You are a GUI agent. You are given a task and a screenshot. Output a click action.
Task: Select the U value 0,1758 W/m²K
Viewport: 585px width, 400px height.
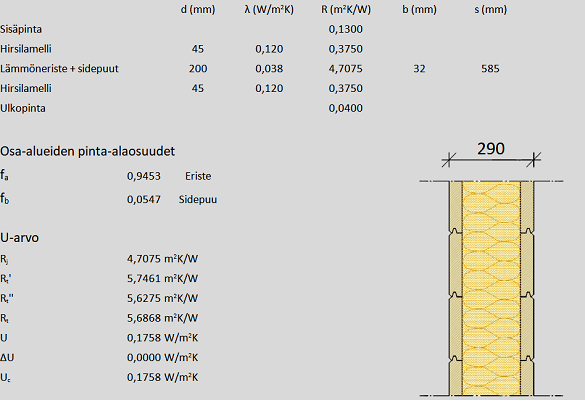pos(162,338)
